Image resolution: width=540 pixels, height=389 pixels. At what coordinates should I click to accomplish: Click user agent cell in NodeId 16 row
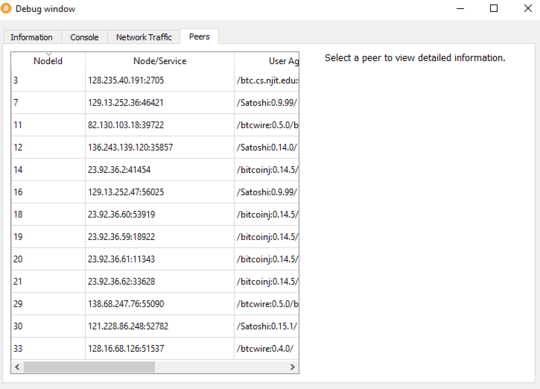[267, 192]
